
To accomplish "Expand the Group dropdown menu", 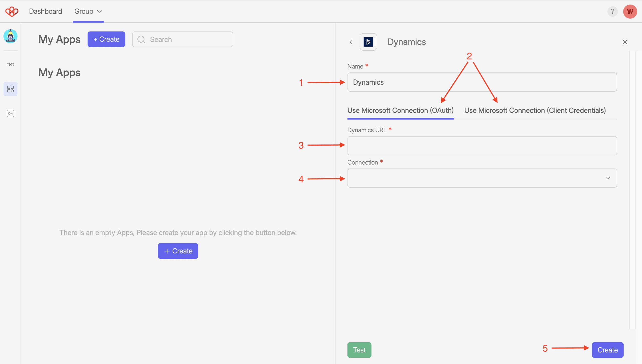I will click(88, 11).
